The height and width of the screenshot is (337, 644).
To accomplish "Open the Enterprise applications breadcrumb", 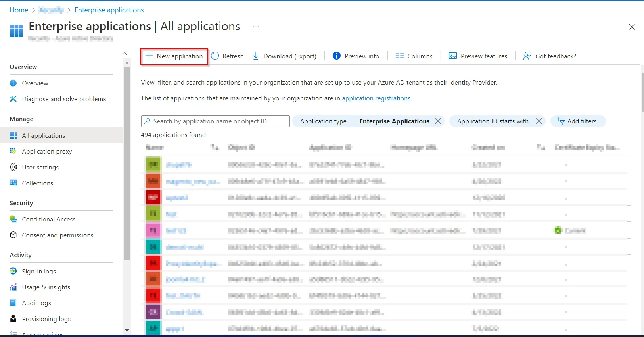I will coord(109,10).
